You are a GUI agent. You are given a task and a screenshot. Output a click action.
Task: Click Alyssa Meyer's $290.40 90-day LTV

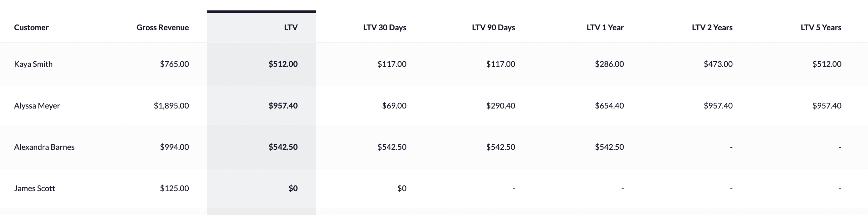(500, 105)
